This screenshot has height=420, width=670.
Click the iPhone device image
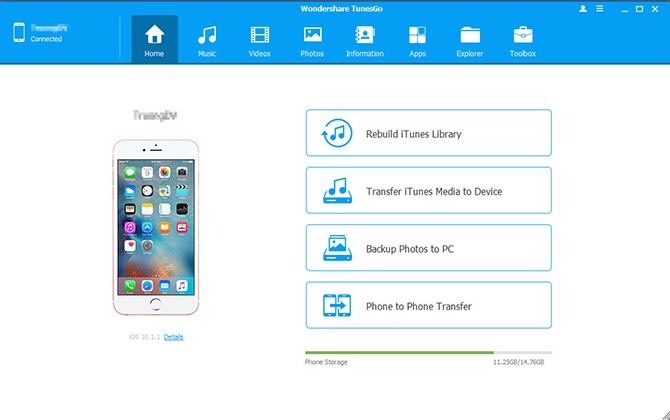(156, 227)
